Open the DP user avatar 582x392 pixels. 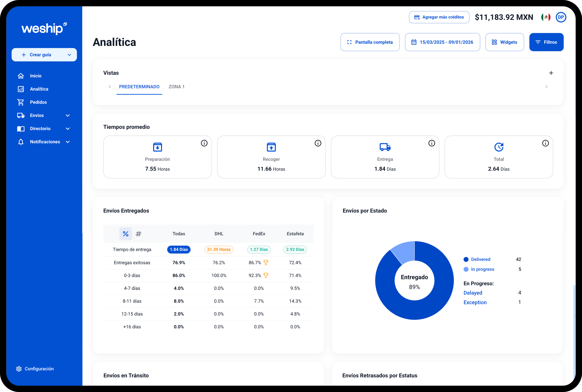[561, 17]
